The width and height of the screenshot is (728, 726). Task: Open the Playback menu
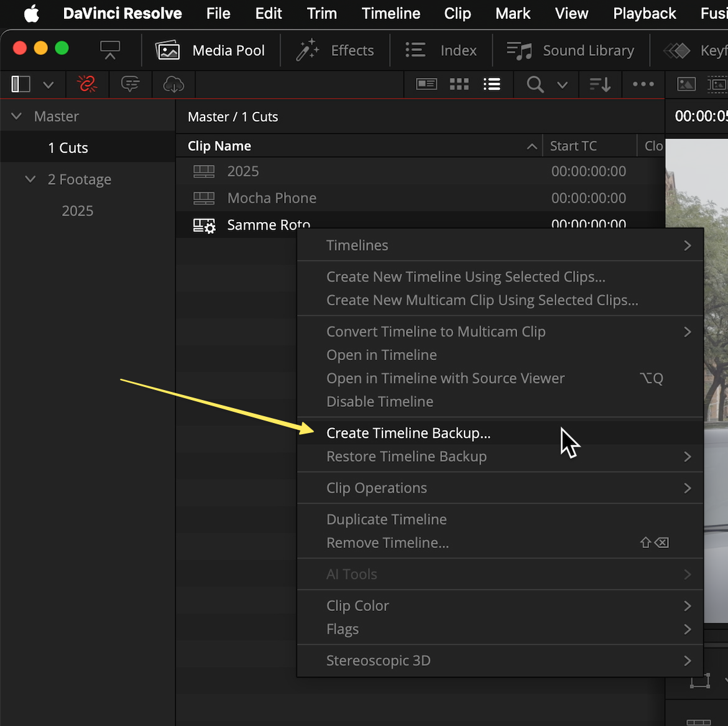pyautogui.click(x=645, y=14)
